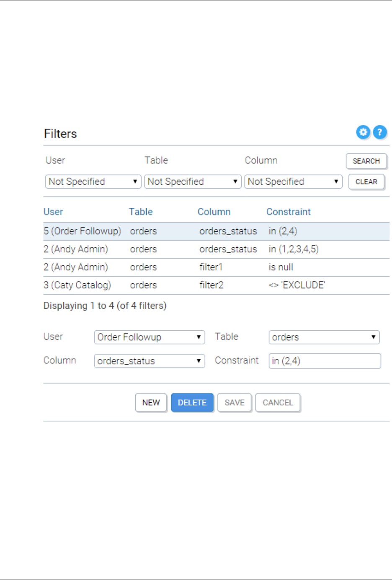Change the Order Followup user dropdown

149,337
